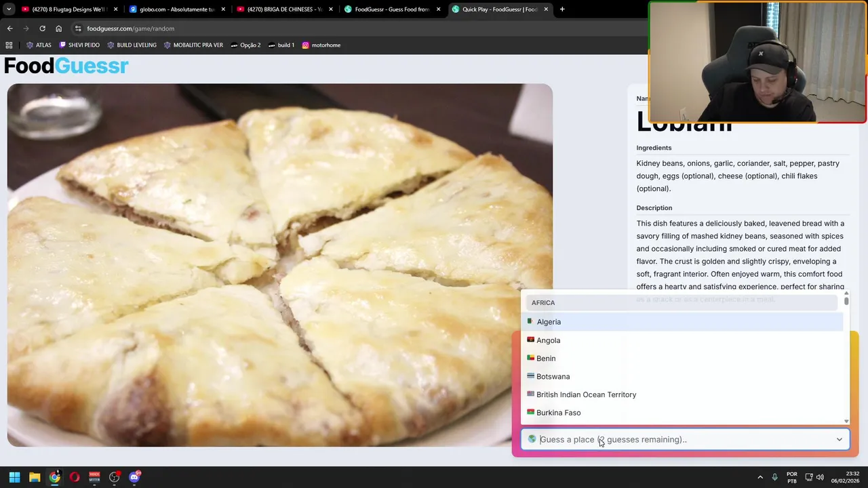Click the Lobiani food photo
868x488 pixels.
pyautogui.click(x=279, y=265)
